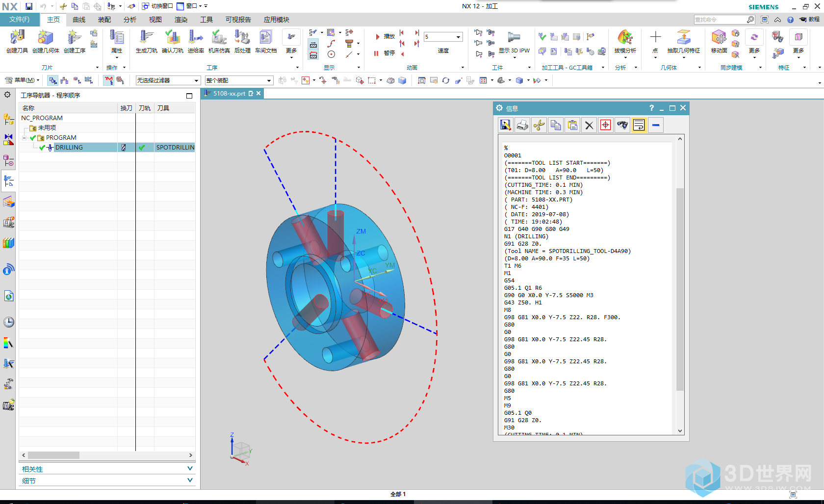
Task: Click the Find Command search field
Action: click(x=720, y=20)
